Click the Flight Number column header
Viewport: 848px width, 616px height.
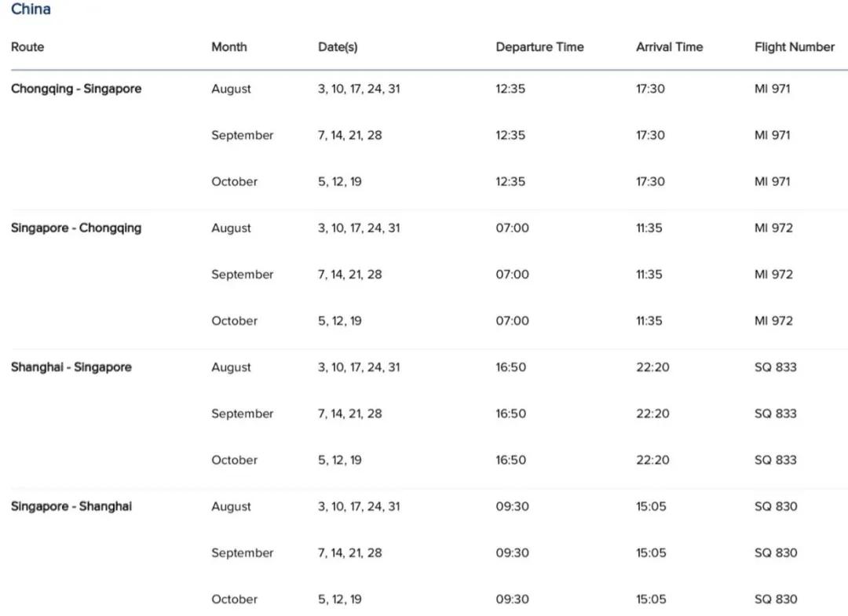pyautogui.click(x=794, y=47)
